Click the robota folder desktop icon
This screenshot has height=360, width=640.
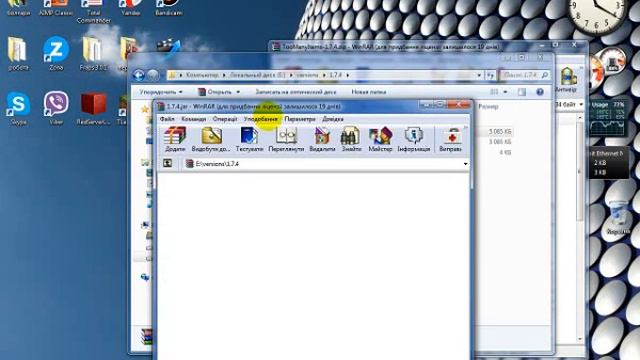pyautogui.click(x=18, y=53)
